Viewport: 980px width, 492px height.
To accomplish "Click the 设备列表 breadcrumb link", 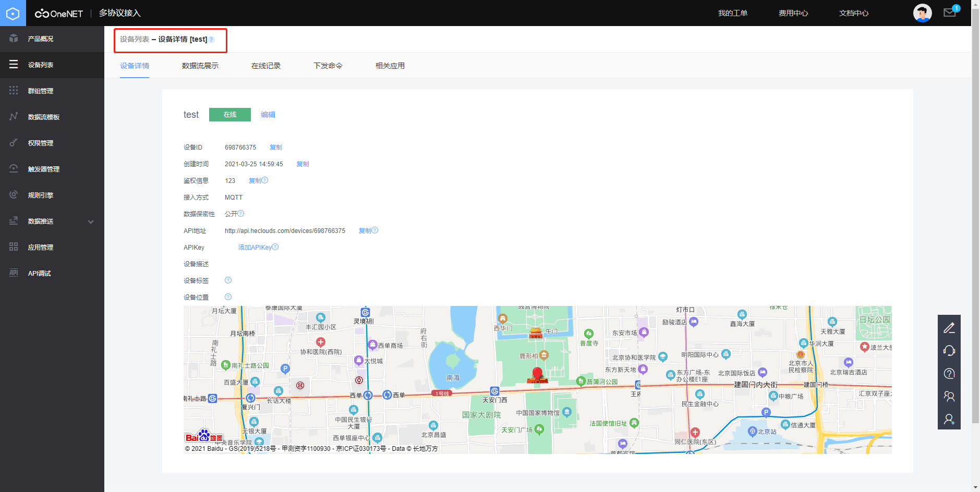I will [x=135, y=39].
